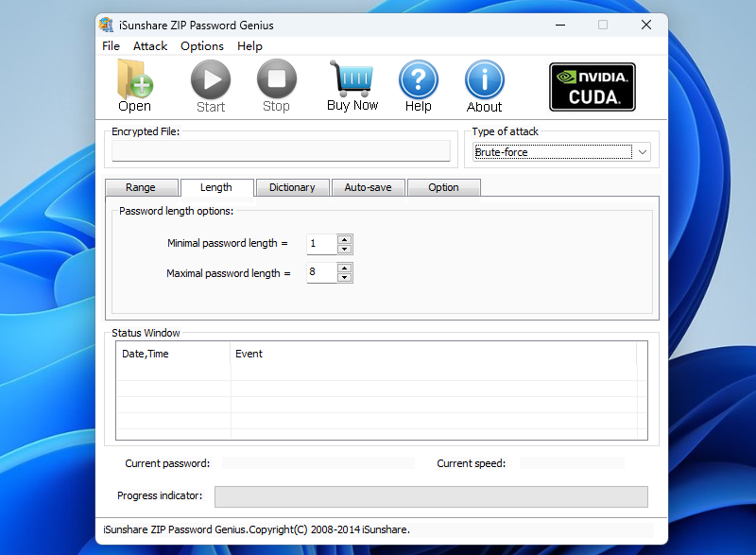The height and width of the screenshot is (555, 756).
Task: Click the iSunshare app icon in title bar
Action: (106, 25)
